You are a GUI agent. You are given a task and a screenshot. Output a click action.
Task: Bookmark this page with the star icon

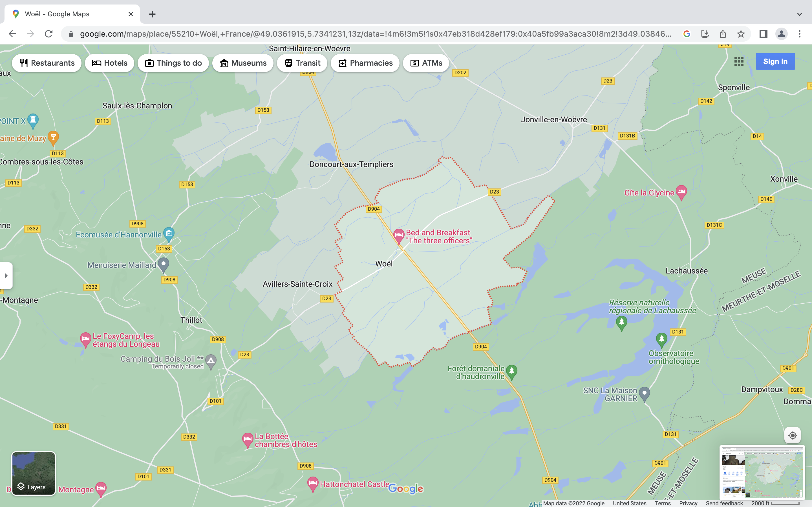741,34
